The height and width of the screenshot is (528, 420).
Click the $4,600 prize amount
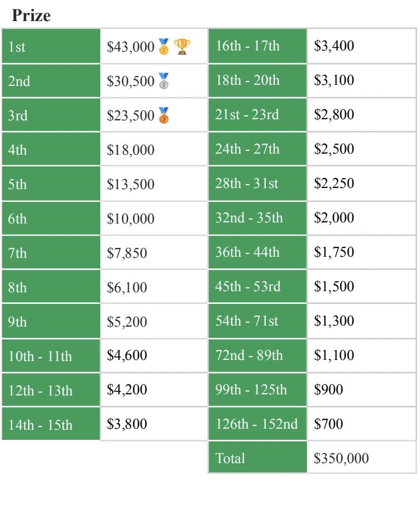pyautogui.click(x=127, y=356)
